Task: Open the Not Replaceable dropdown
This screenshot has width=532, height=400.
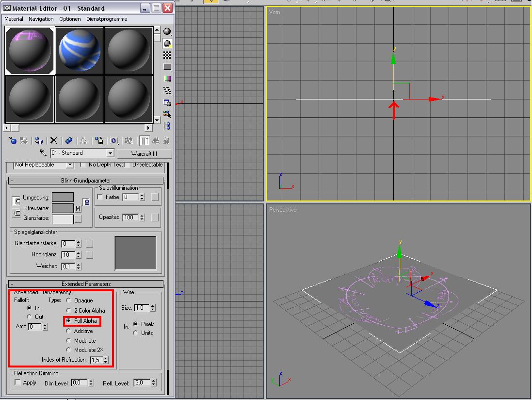Action: [x=44, y=165]
